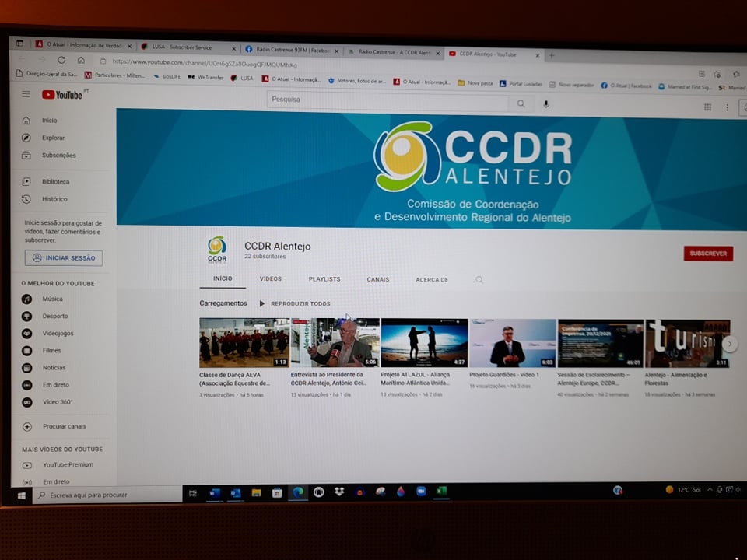The image size is (747, 560).
Task: Click Procurar canais plus icon
Action: click(x=27, y=427)
